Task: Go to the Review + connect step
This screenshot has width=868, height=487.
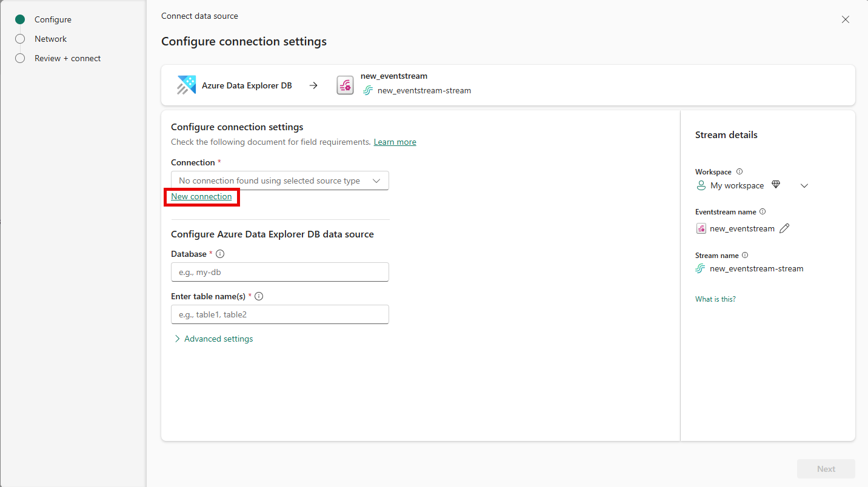Action: coord(58,58)
